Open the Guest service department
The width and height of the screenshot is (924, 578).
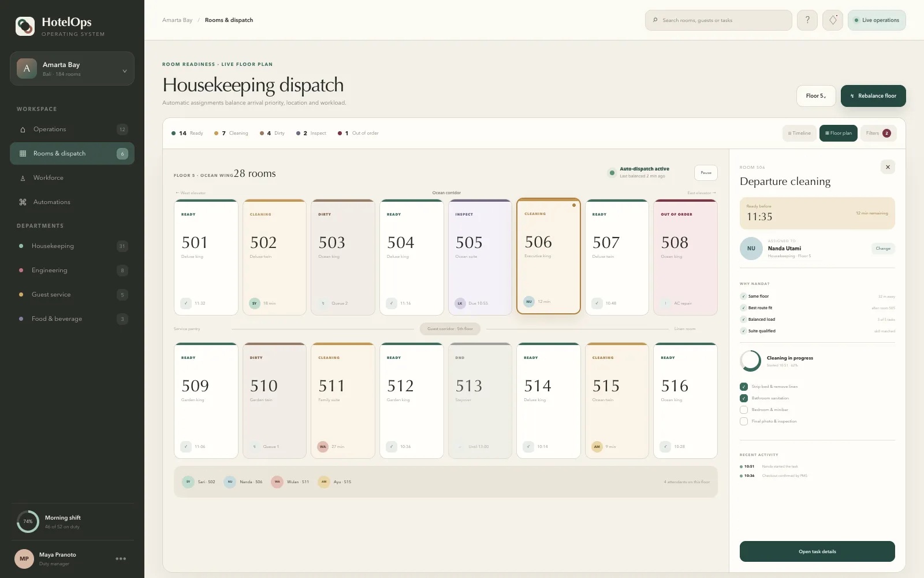pos(72,295)
